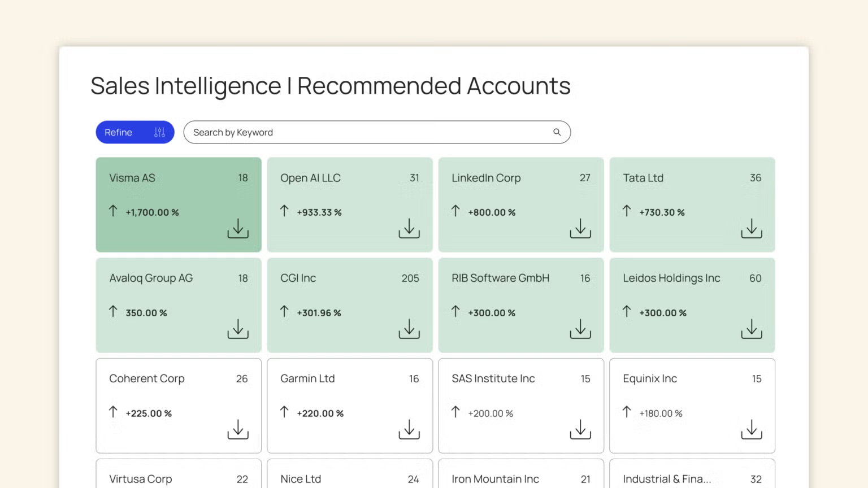Download the Avaloq Group AG account
The image size is (868, 488).
click(x=238, y=329)
